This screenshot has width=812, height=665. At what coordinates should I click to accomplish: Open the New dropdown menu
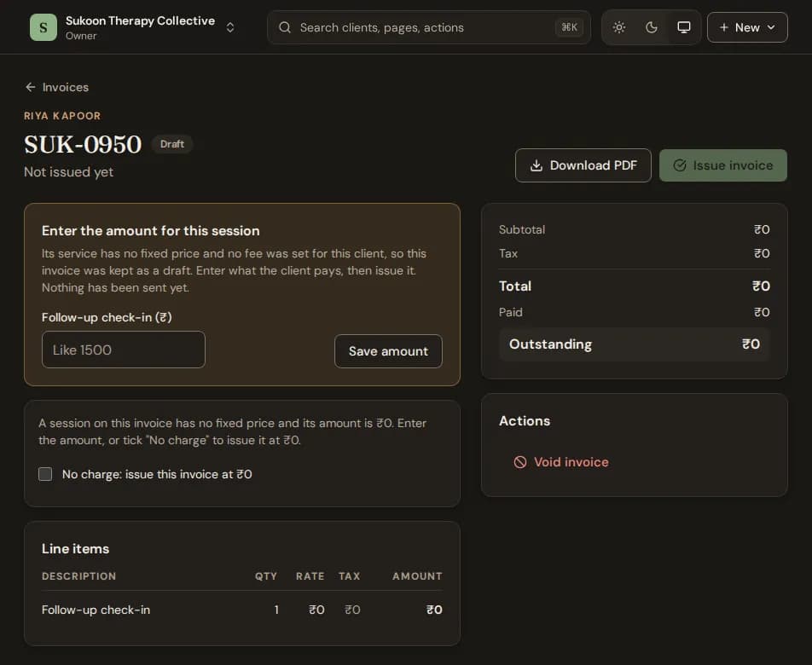coord(747,27)
